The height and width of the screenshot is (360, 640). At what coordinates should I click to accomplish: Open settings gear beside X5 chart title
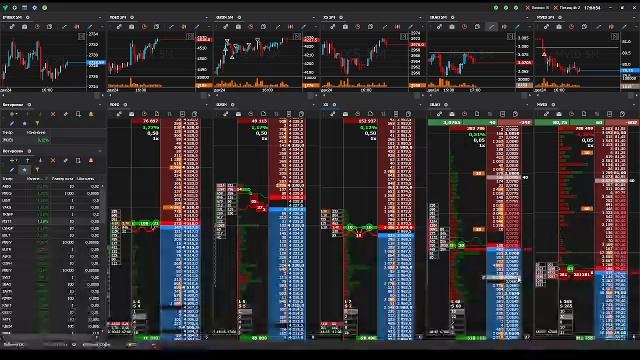[x=341, y=18]
